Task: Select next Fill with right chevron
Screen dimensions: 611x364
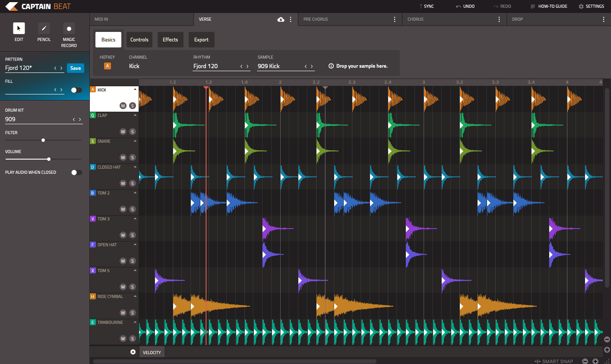Action: click(61, 90)
